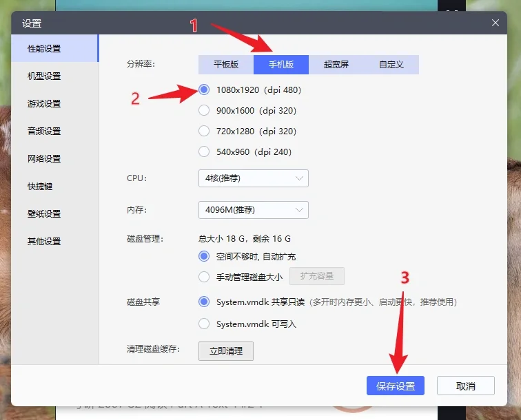Screen dimensions: 521x420
Task: Open 性能设置 in the sidebar
Action: click(55, 48)
